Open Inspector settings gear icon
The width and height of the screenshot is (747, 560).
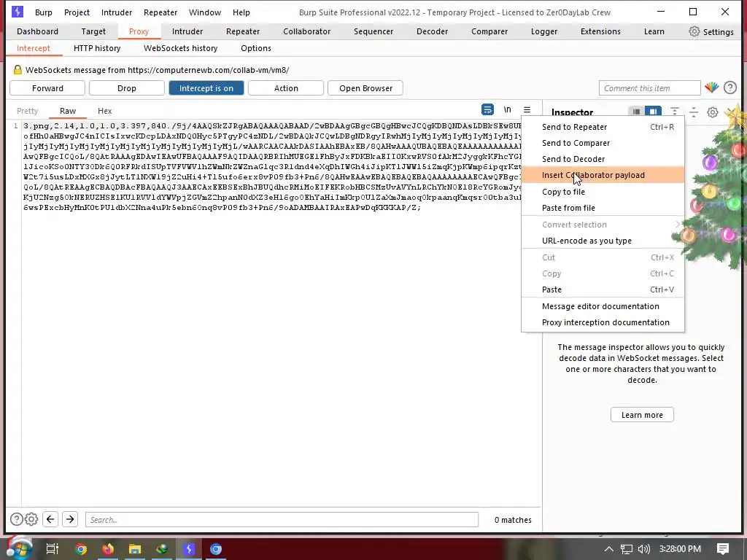712,112
